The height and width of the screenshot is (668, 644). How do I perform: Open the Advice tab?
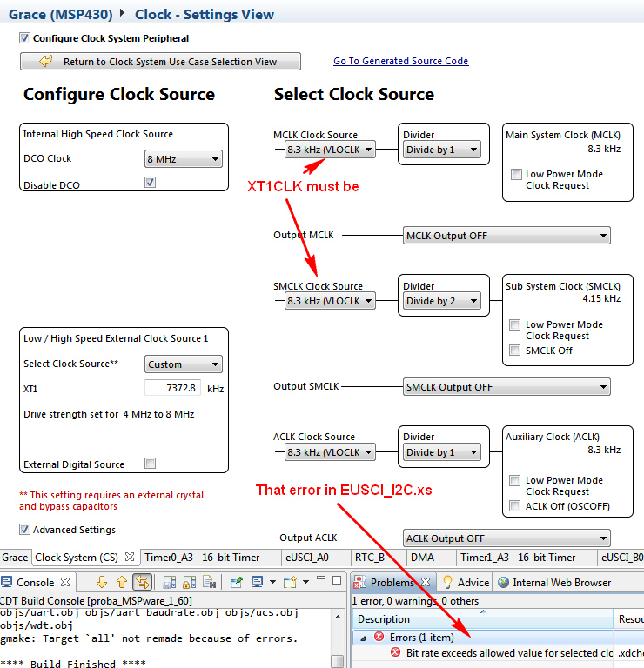(x=466, y=583)
